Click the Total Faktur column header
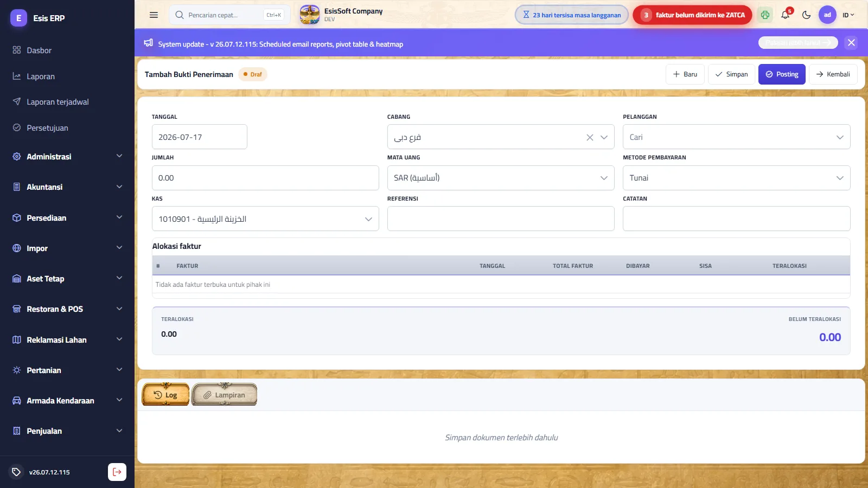The width and height of the screenshot is (868, 488). 573,266
